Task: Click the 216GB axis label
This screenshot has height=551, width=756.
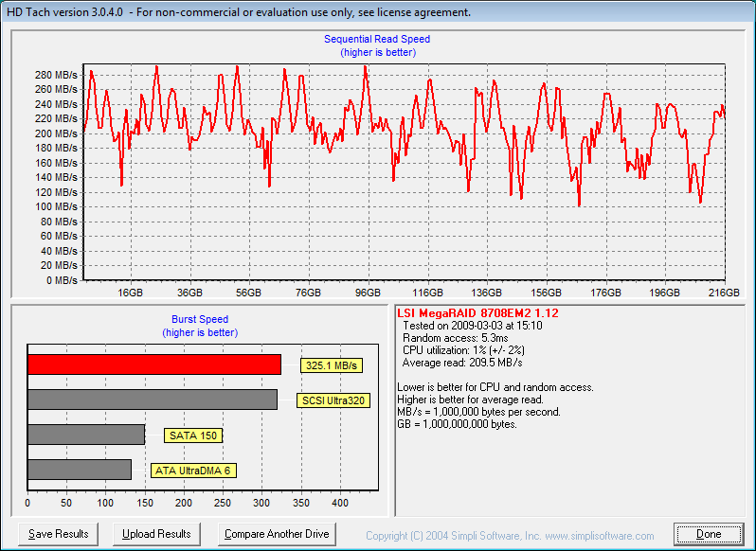Action: tap(724, 293)
